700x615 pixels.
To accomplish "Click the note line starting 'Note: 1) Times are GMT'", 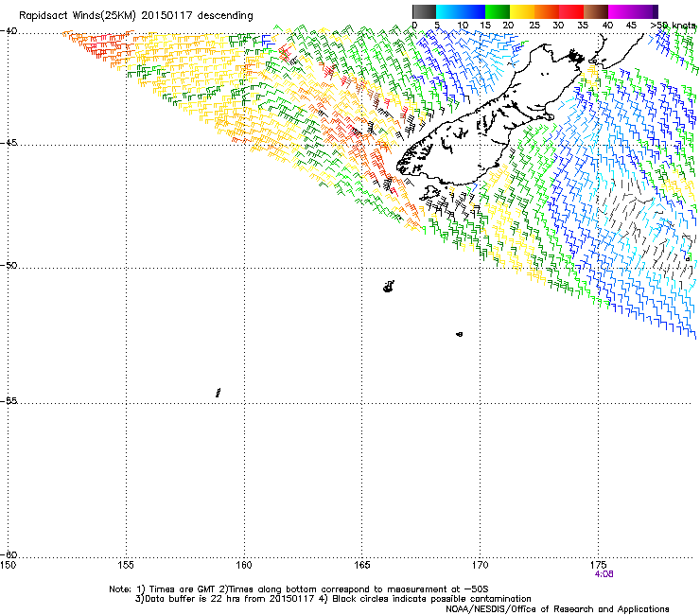I will (299, 589).
